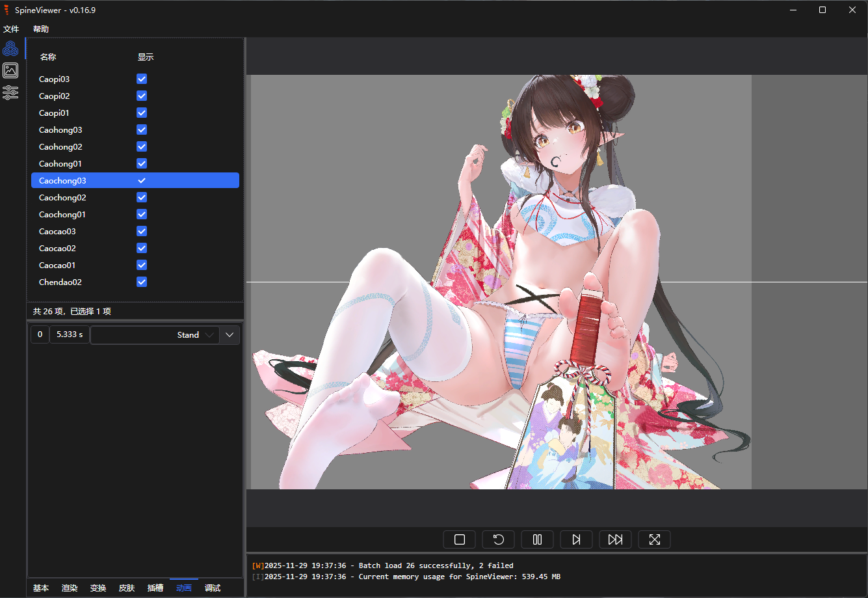Switch to the 基本 tab
The height and width of the screenshot is (598, 868).
[41, 588]
